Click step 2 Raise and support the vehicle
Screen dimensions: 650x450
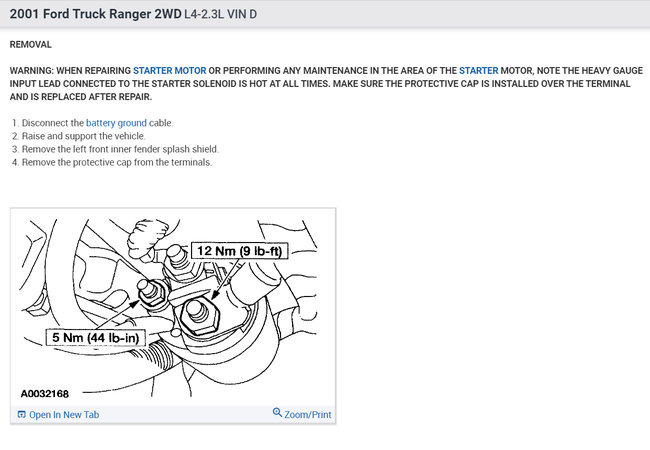pos(79,136)
